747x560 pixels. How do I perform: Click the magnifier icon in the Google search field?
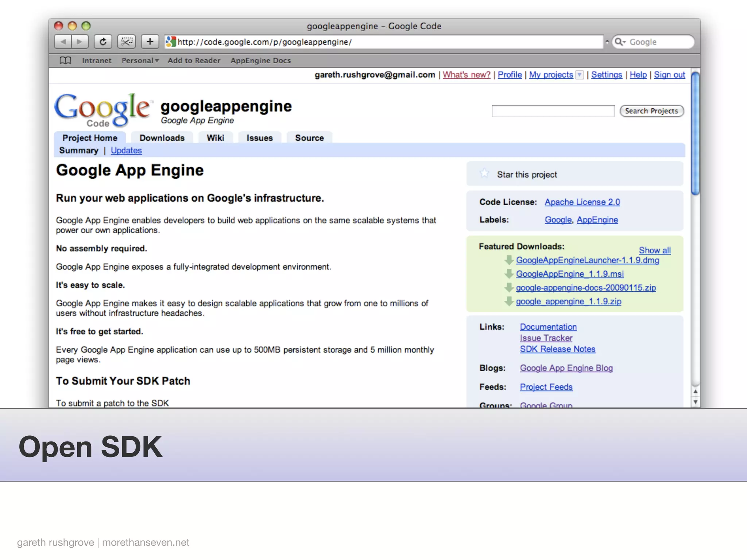(x=619, y=42)
